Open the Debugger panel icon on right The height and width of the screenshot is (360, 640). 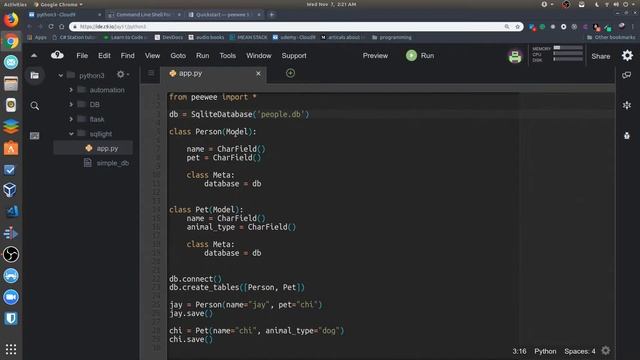(x=627, y=136)
